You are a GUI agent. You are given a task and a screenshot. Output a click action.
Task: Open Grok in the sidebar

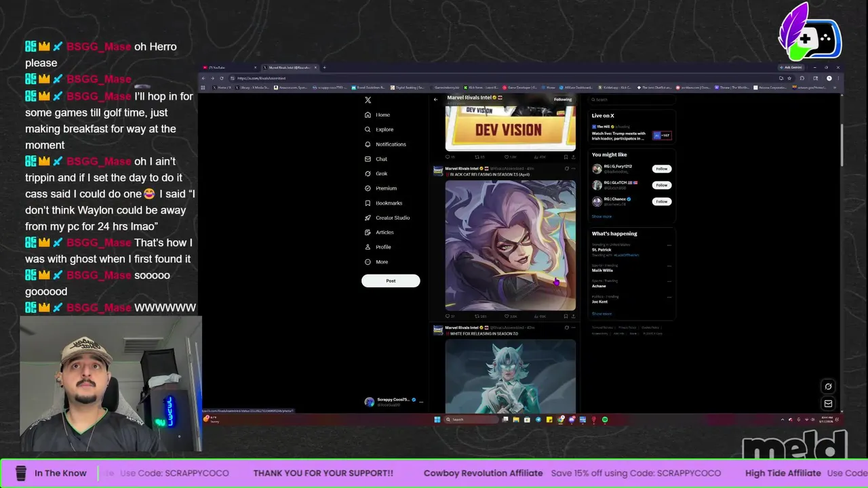click(x=376, y=174)
